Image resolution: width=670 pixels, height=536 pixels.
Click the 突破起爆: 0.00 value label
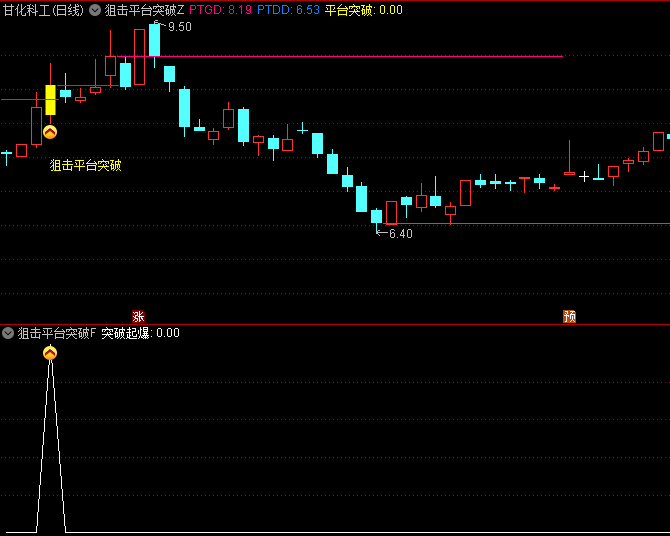[141, 333]
